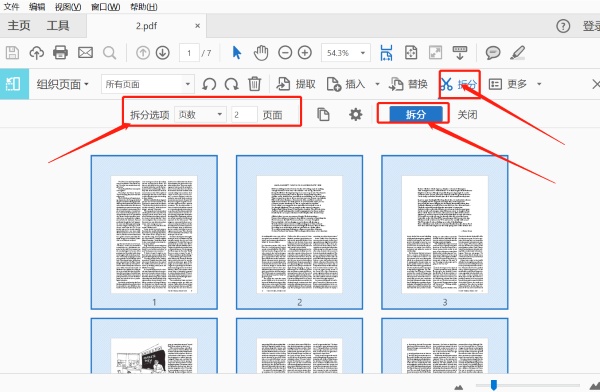The image size is (600, 392).
Task: Select the arrow selection tool
Action: point(237,52)
